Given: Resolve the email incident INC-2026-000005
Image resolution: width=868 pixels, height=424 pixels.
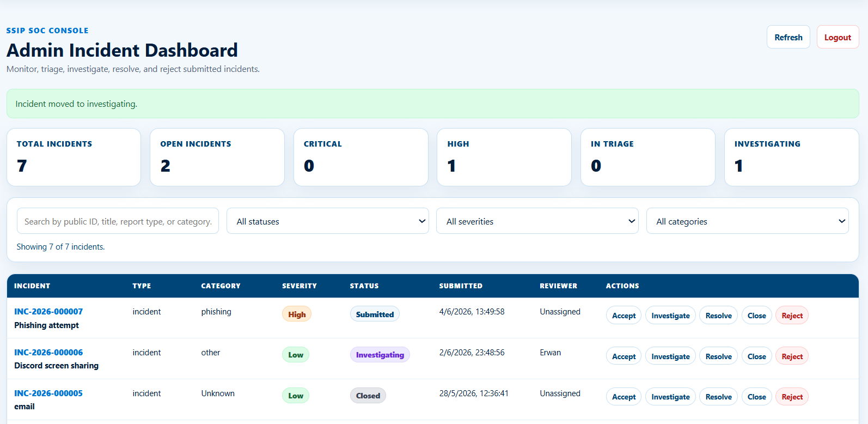Looking at the screenshot, I should (x=719, y=397).
